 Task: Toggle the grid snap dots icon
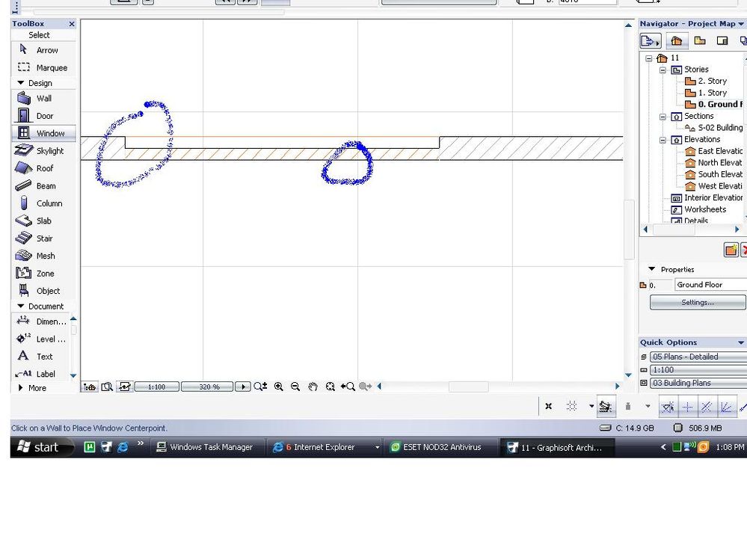point(572,406)
